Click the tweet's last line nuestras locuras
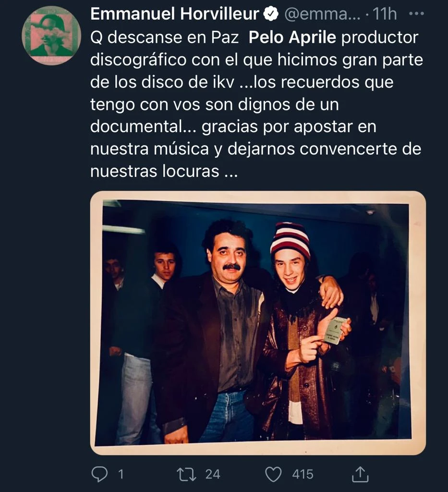The width and height of the screenshot is (448, 492). [164, 172]
